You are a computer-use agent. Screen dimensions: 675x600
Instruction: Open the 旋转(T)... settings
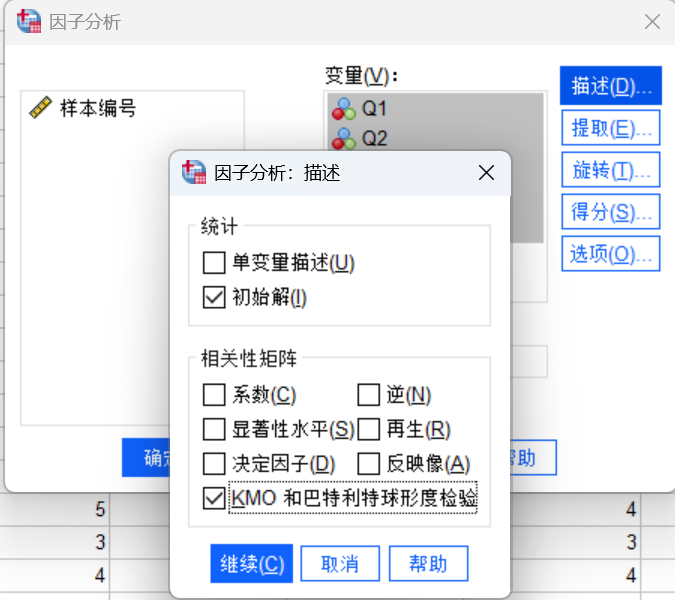click(x=610, y=170)
